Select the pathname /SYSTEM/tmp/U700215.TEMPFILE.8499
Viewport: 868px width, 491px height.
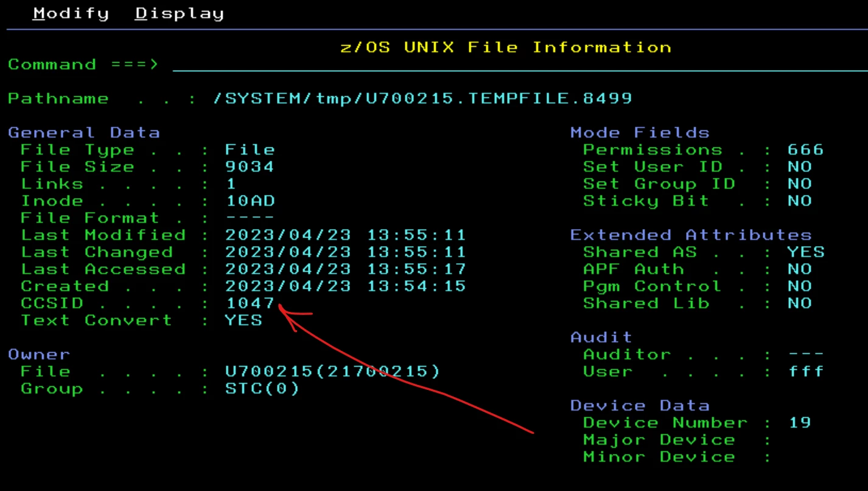(x=422, y=99)
